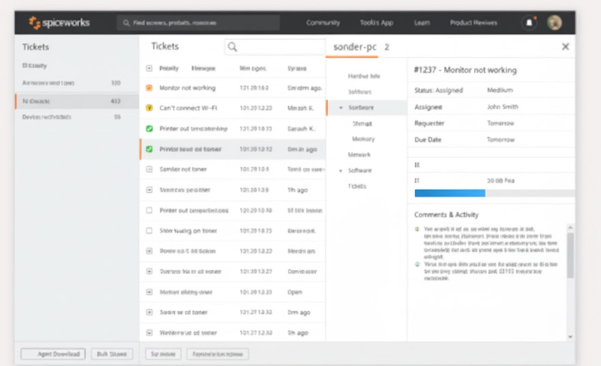Screen dimensions: 601x366
Task: Open the Can't connect Wi-Fi ticket
Action: click(188, 108)
